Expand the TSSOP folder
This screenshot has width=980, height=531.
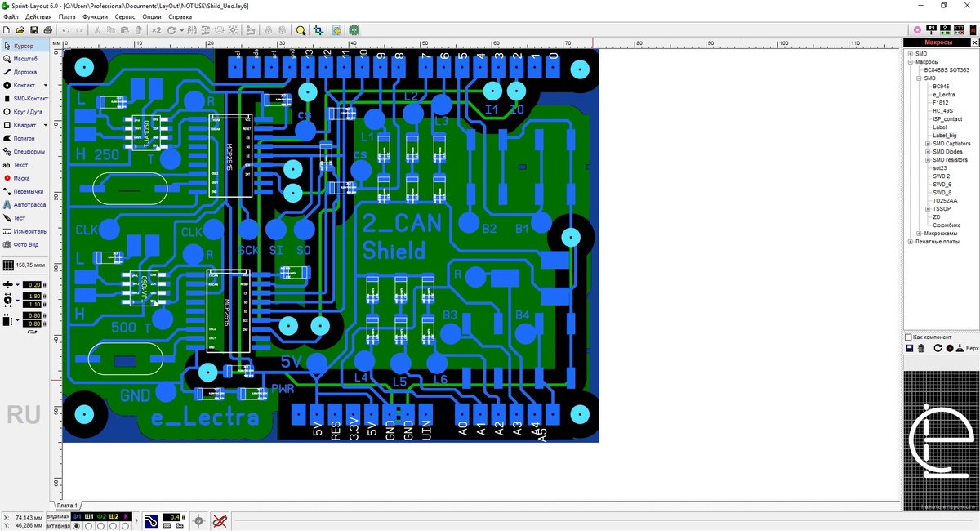[x=928, y=208]
